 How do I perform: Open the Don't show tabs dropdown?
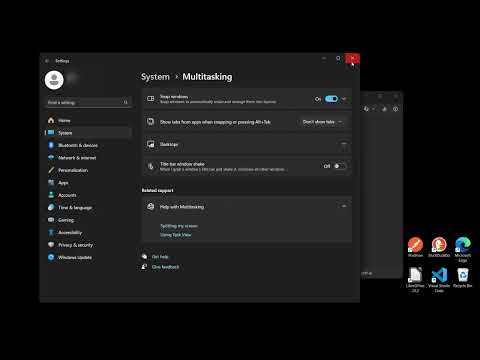pos(322,122)
